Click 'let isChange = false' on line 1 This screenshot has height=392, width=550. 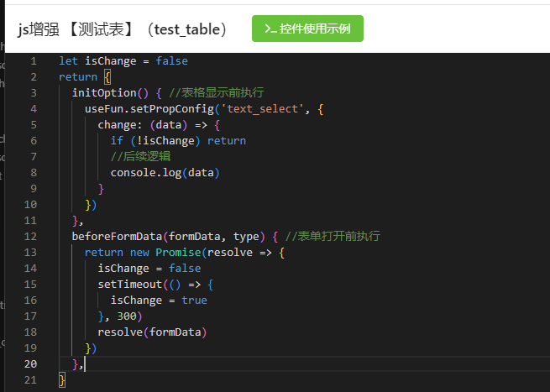pos(123,61)
